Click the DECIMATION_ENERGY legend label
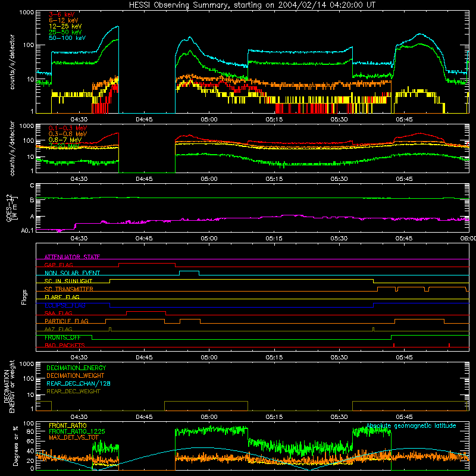 tap(76, 368)
